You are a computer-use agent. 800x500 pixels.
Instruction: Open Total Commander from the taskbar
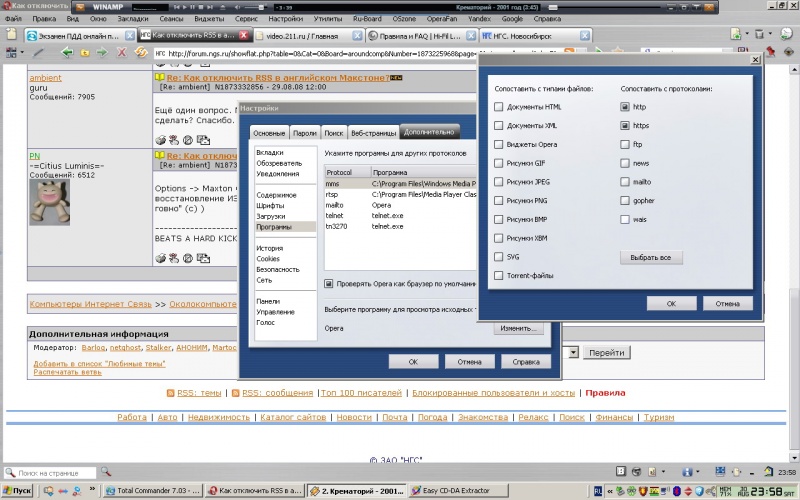coord(153,491)
